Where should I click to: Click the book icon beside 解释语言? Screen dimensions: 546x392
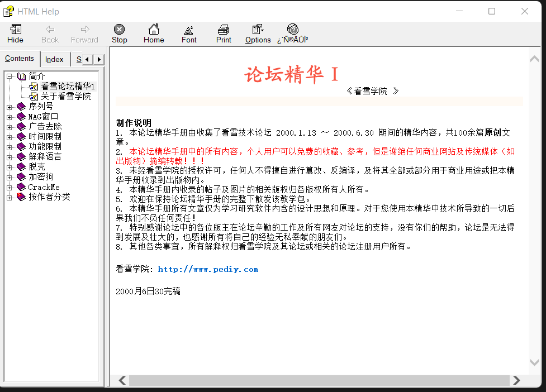pos(21,157)
